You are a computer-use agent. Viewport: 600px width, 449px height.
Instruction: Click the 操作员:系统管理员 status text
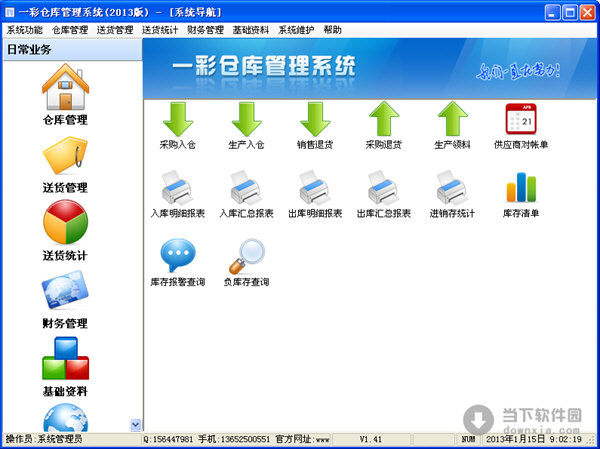44,439
